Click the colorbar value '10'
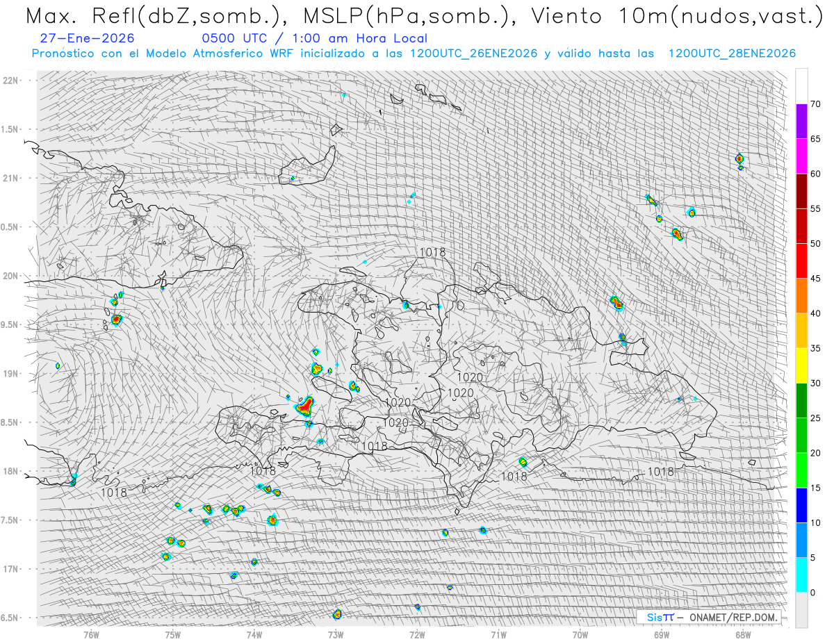834x644 pixels. pos(815,522)
